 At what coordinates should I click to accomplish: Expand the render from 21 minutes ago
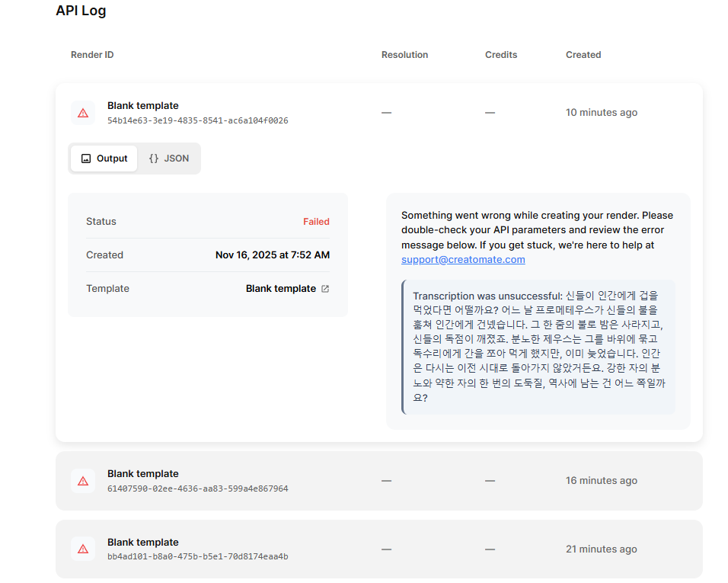(378, 549)
